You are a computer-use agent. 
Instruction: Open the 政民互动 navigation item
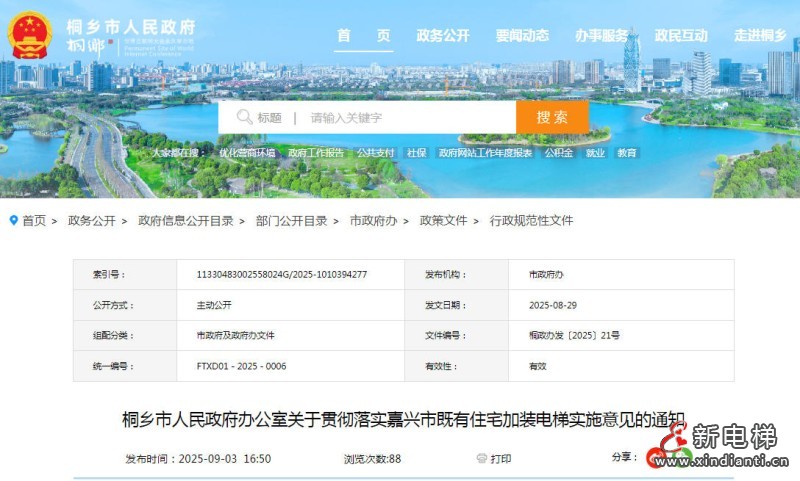tap(681, 35)
